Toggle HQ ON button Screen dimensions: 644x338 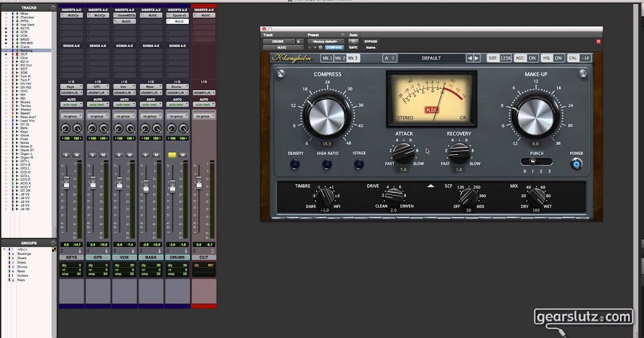[x=558, y=58]
